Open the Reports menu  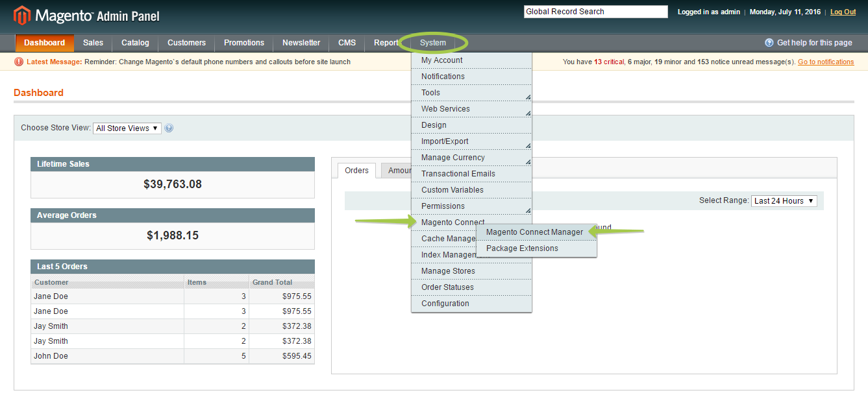coord(387,43)
